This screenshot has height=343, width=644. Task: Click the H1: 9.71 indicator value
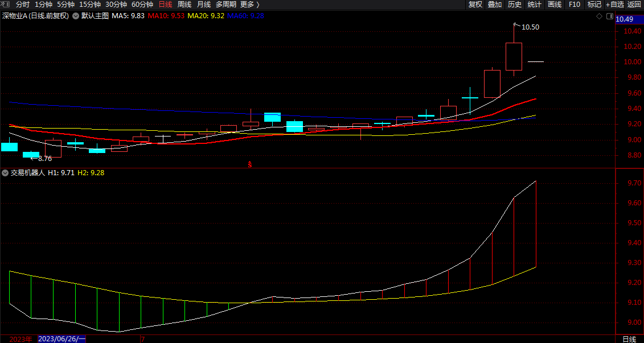point(61,173)
